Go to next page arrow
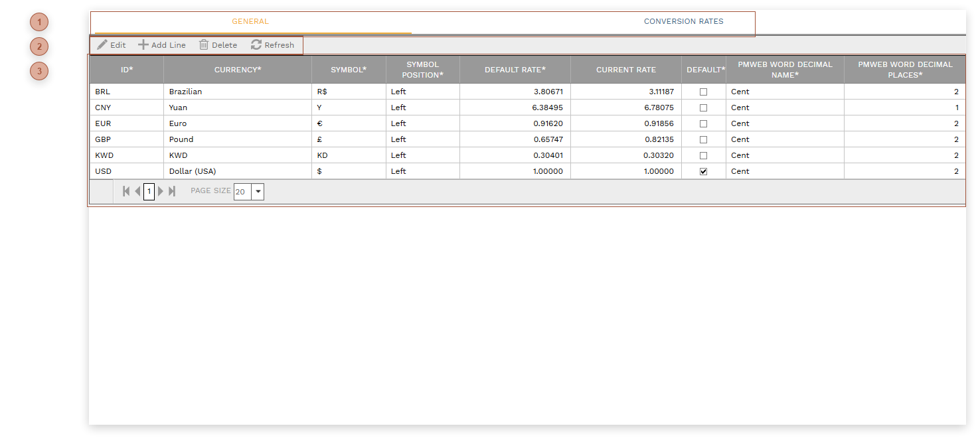The height and width of the screenshot is (440, 980). coord(161,192)
